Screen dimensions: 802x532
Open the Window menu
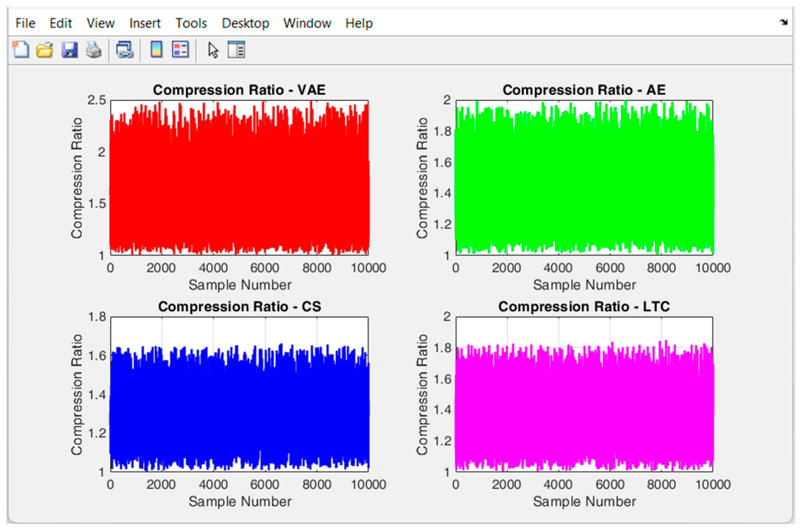click(x=307, y=23)
